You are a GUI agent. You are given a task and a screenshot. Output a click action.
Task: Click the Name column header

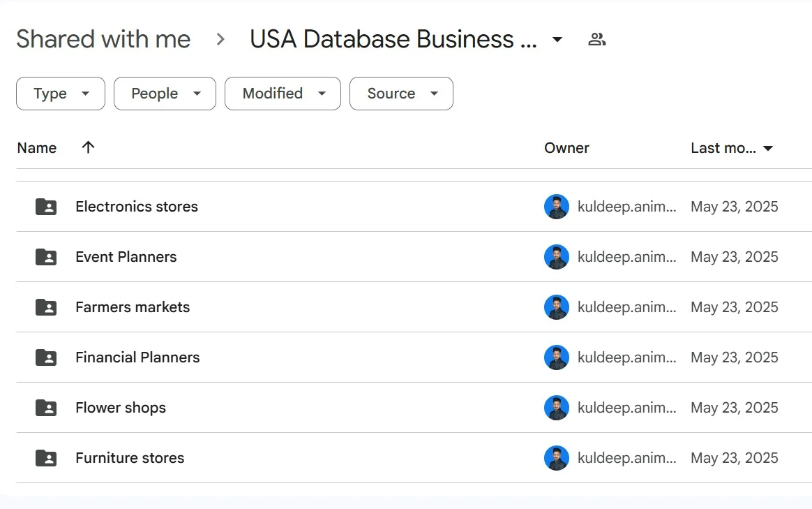(x=37, y=148)
